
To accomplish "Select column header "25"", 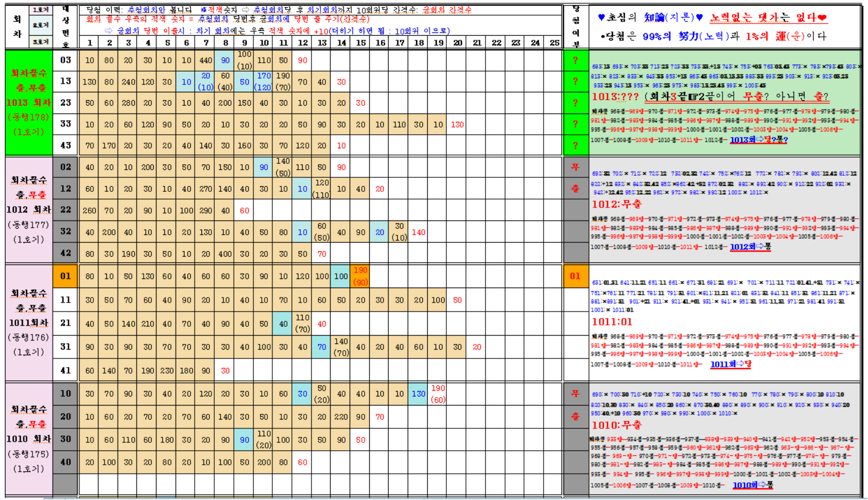I will tap(554, 43).
